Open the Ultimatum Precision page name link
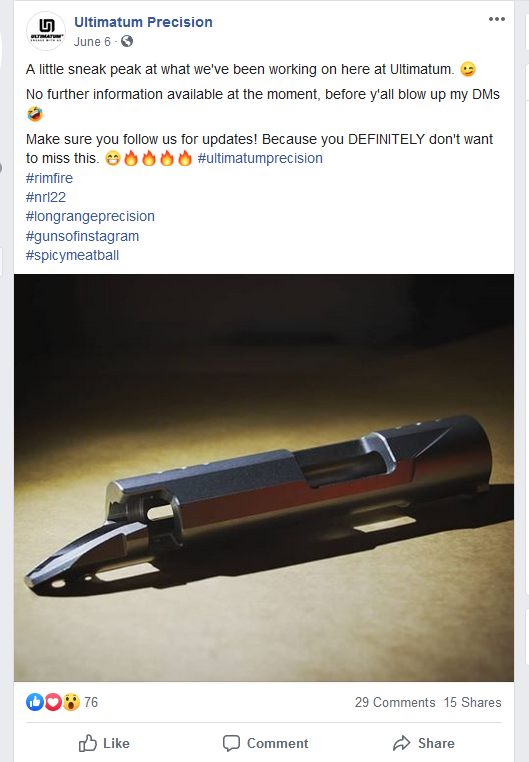This screenshot has height=762, width=529. [143, 22]
